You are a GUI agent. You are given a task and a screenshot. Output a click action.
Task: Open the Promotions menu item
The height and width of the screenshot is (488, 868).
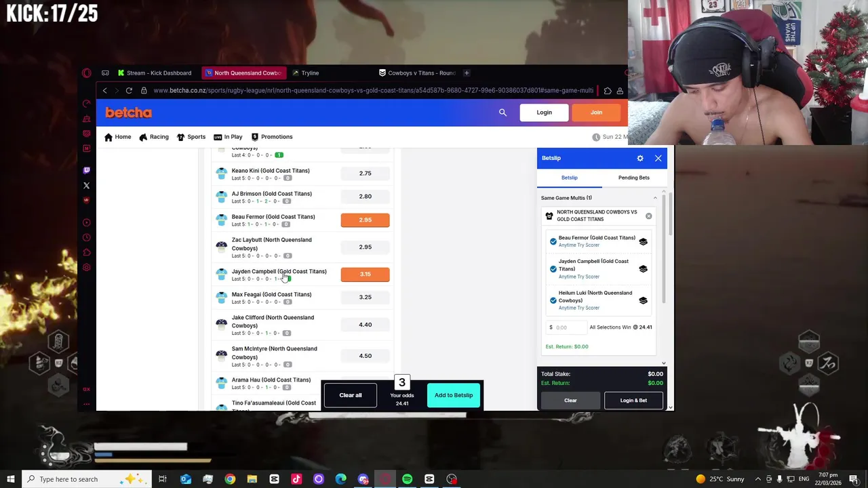coord(272,137)
